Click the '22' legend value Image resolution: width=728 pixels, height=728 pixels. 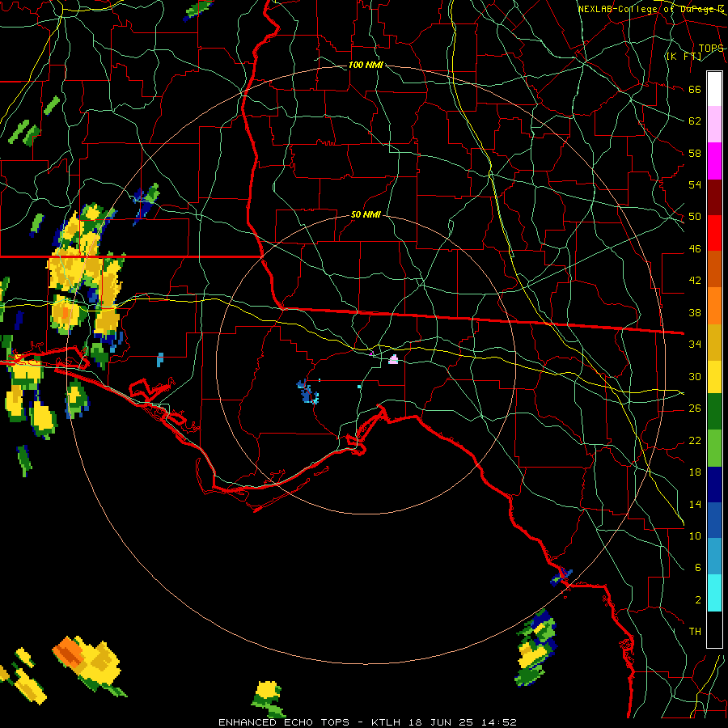pos(695,440)
